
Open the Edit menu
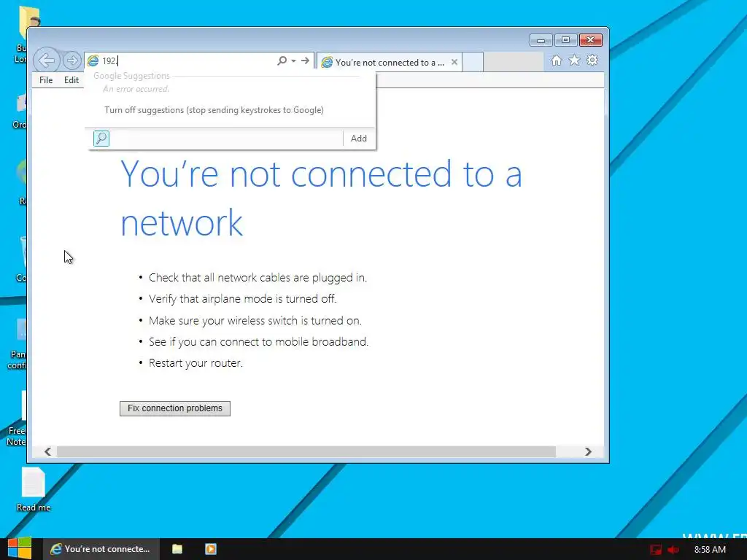coord(71,80)
